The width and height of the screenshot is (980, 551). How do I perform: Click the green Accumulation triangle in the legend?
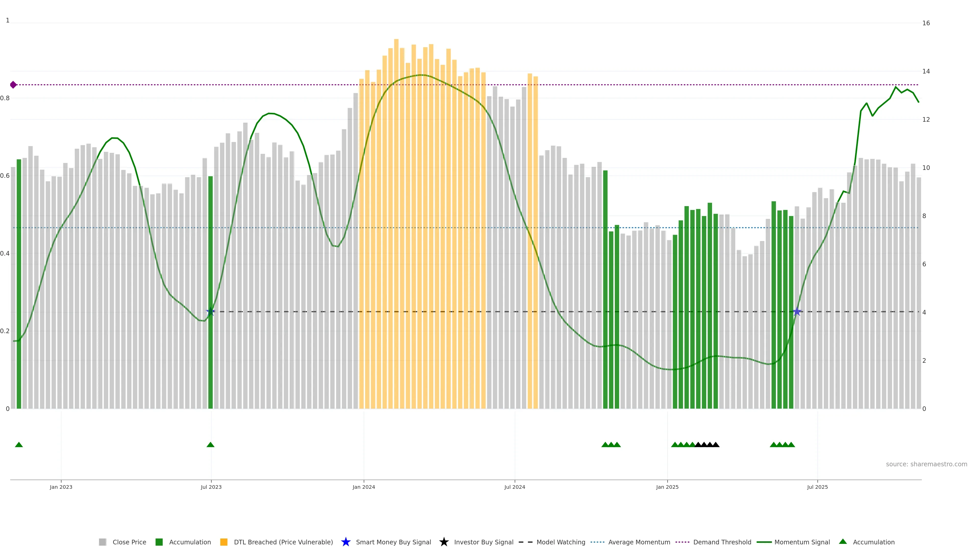pyautogui.click(x=843, y=542)
